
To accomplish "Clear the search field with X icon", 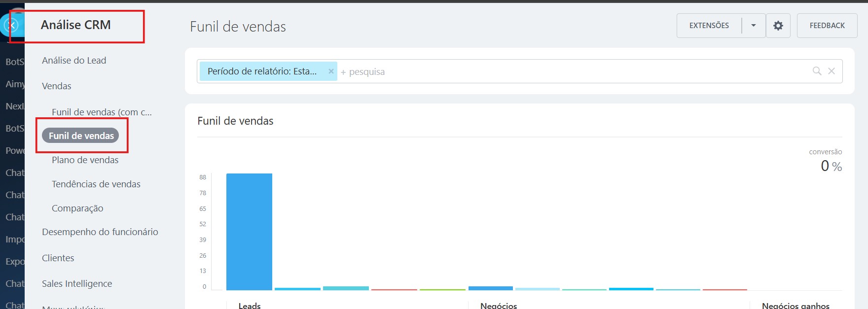I will click(x=832, y=71).
